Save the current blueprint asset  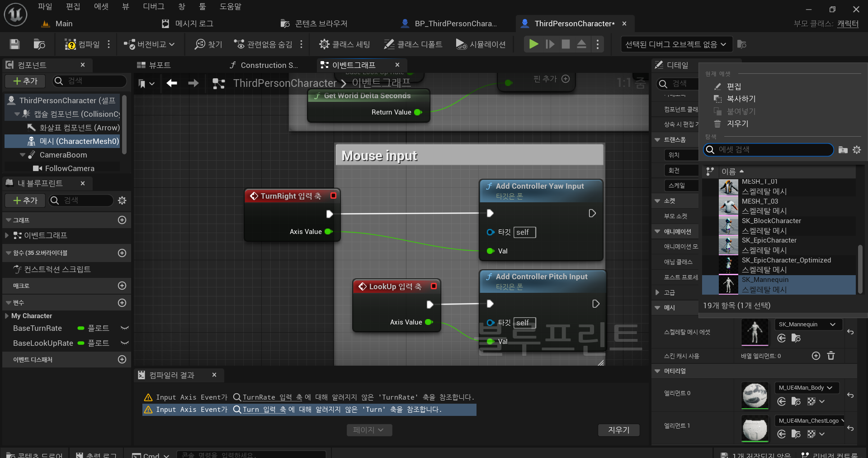14,44
